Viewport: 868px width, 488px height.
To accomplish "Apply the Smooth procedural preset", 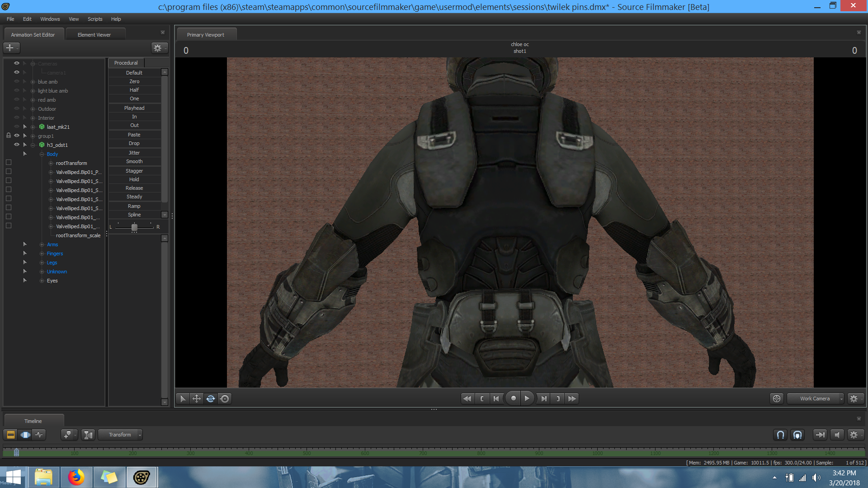I will pyautogui.click(x=134, y=161).
